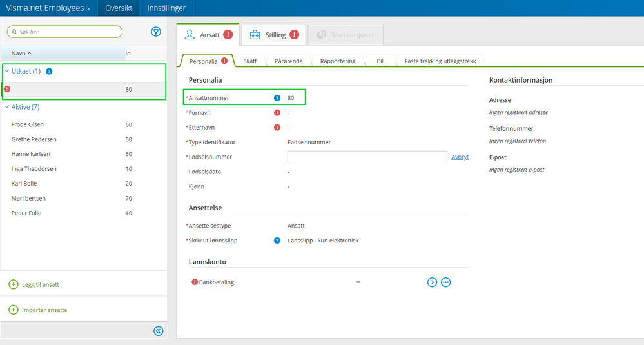Switch to the Rapportering sub-tab
The height and width of the screenshot is (345, 644).
338,61
